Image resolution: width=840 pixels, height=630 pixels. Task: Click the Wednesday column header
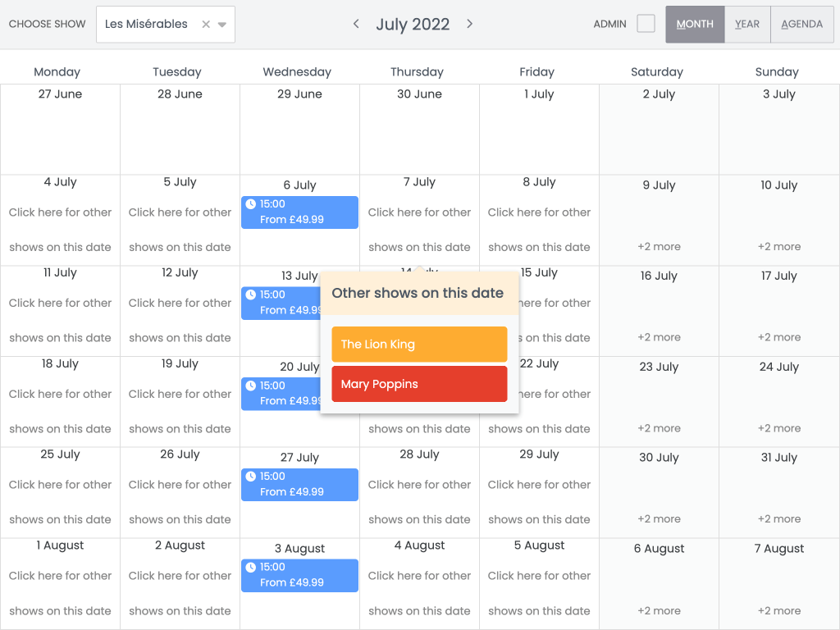(x=297, y=72)
